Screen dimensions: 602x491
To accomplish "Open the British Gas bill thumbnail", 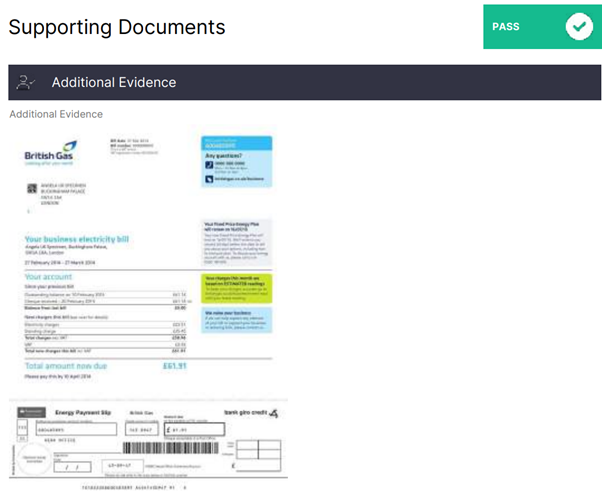I will pyautogui.click(x=148, y=307).
